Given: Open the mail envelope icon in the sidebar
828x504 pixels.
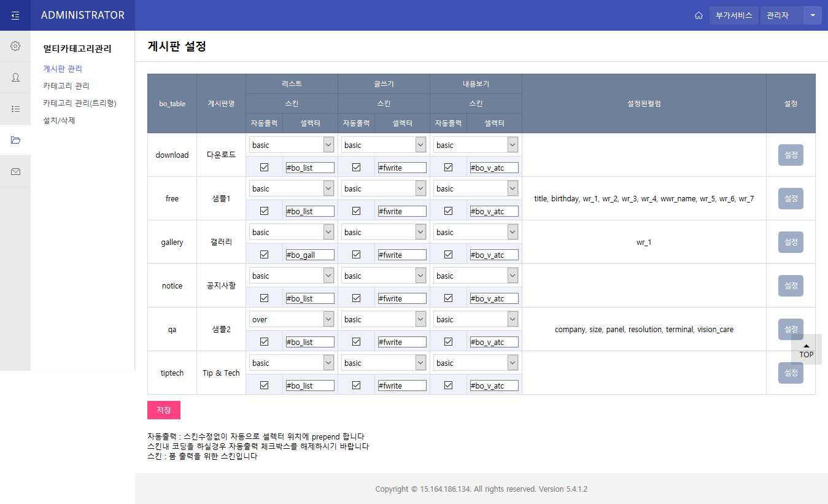Looking at the screenshot, I should click(x=15, y=171).
